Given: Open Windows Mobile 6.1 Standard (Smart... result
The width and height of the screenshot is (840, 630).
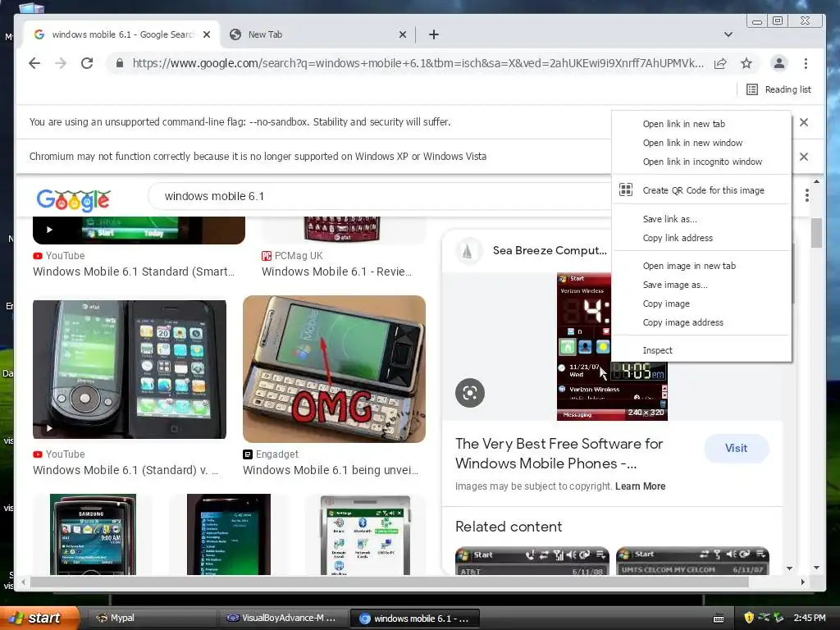Looking at the screenshot, I should click(x=134, y=272).
